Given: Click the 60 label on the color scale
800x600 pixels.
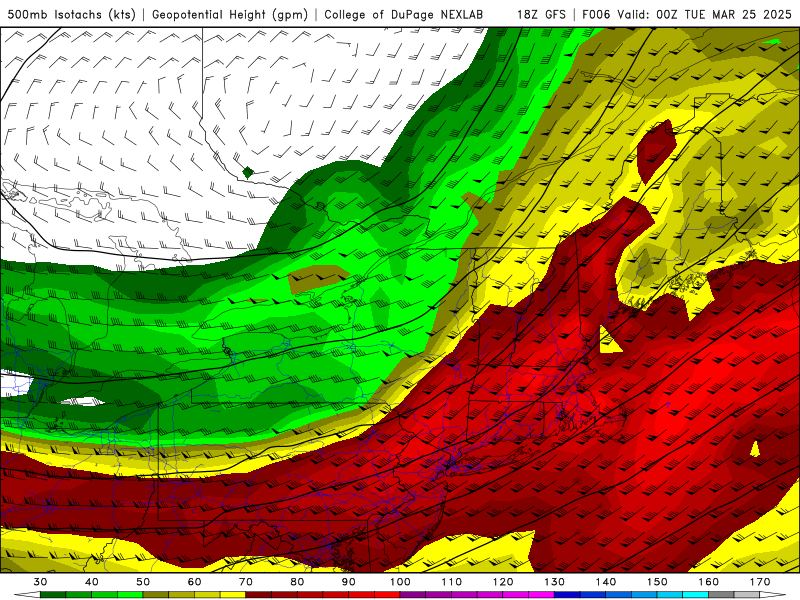Looking at the screenshot, I should 194,582.
